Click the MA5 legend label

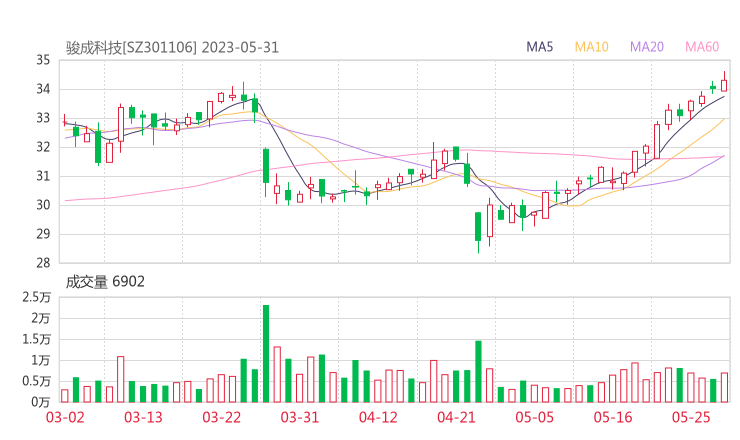[x=539, y=47]
